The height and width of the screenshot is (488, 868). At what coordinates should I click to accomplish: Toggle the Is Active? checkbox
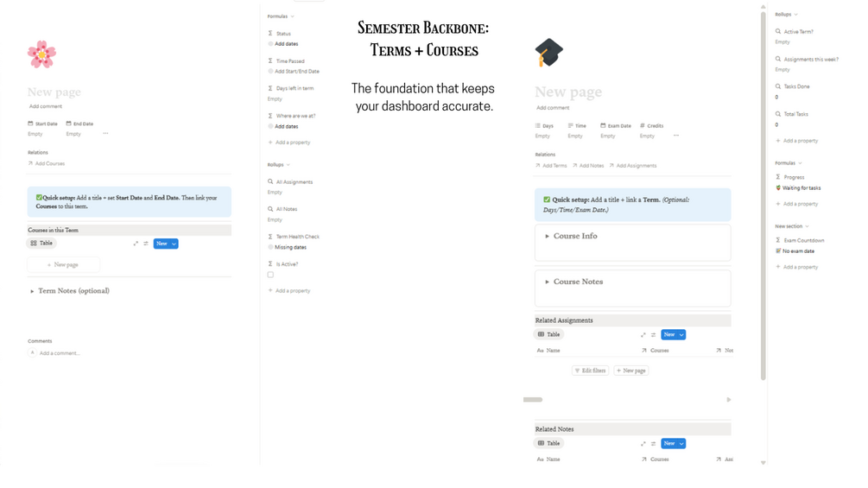point(270,275)
